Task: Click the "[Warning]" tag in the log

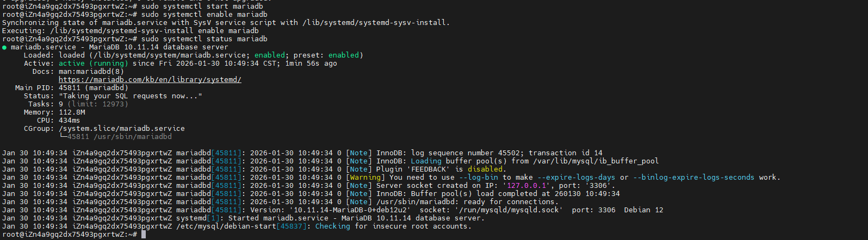Action: click(x=365, y=178)
